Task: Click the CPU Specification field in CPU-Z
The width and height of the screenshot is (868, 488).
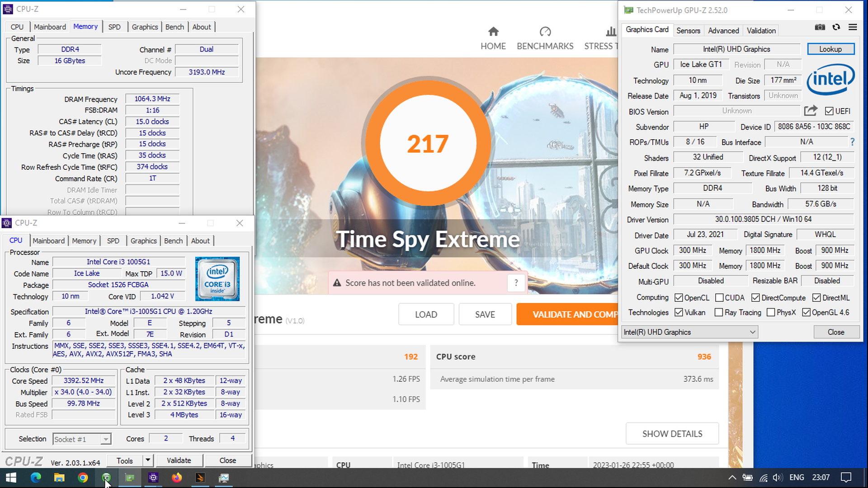Action: point(149,311)
